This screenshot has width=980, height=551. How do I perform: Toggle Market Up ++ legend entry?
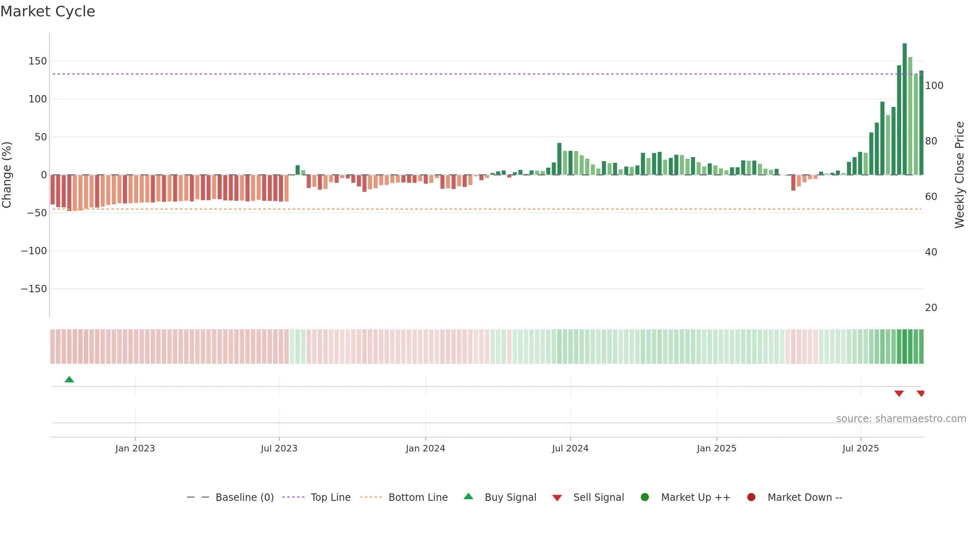click(686, 497)
